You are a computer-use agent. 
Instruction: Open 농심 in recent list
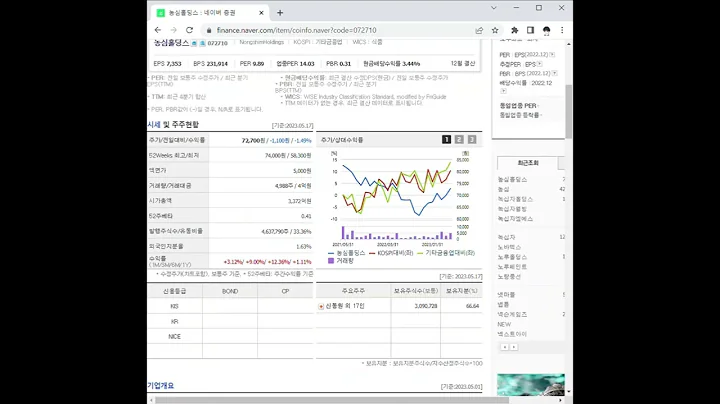point(504,189)
